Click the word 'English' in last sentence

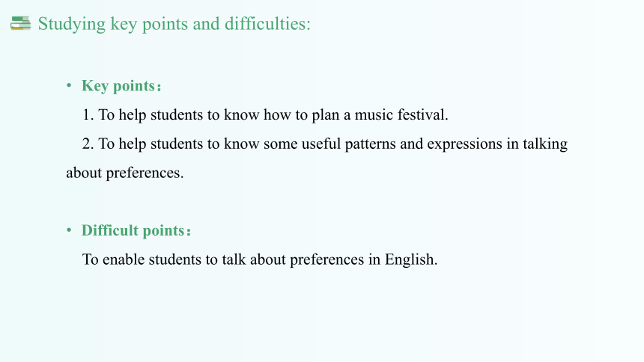[x=409, y=260]
